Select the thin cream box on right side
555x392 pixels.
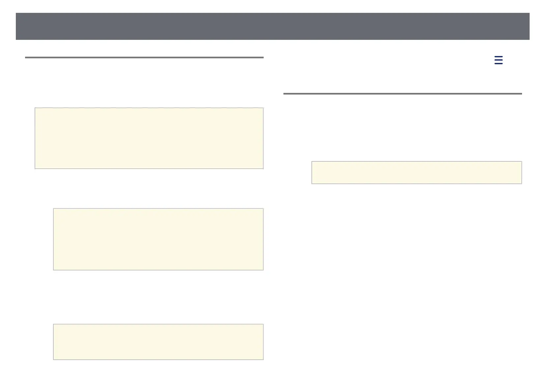pyautogui.click(x=417, y=173)
